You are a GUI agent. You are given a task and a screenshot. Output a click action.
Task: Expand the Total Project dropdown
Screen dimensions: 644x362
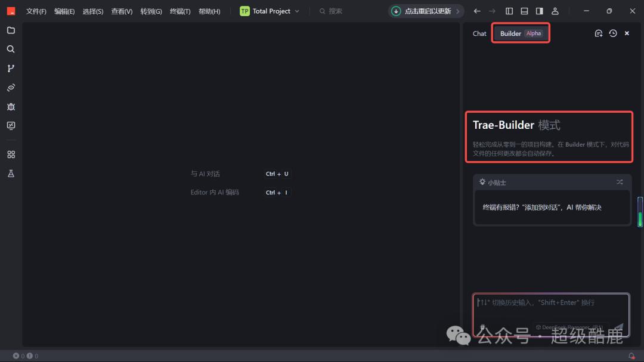point(297,11)
